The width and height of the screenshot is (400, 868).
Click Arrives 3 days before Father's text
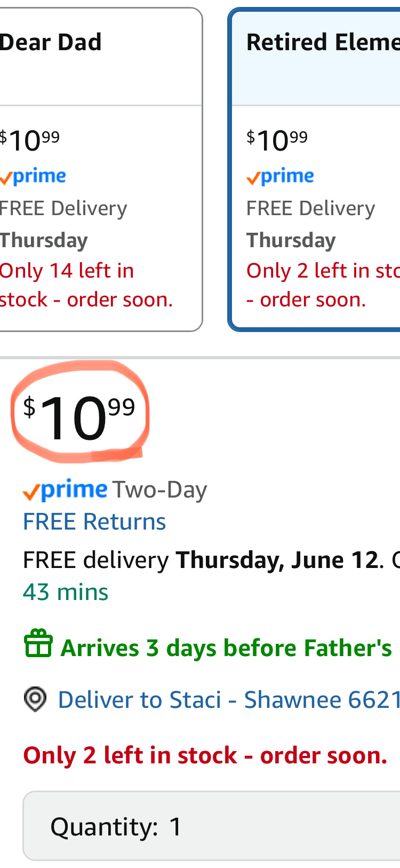pyautogui.click(x=226, y=648)
